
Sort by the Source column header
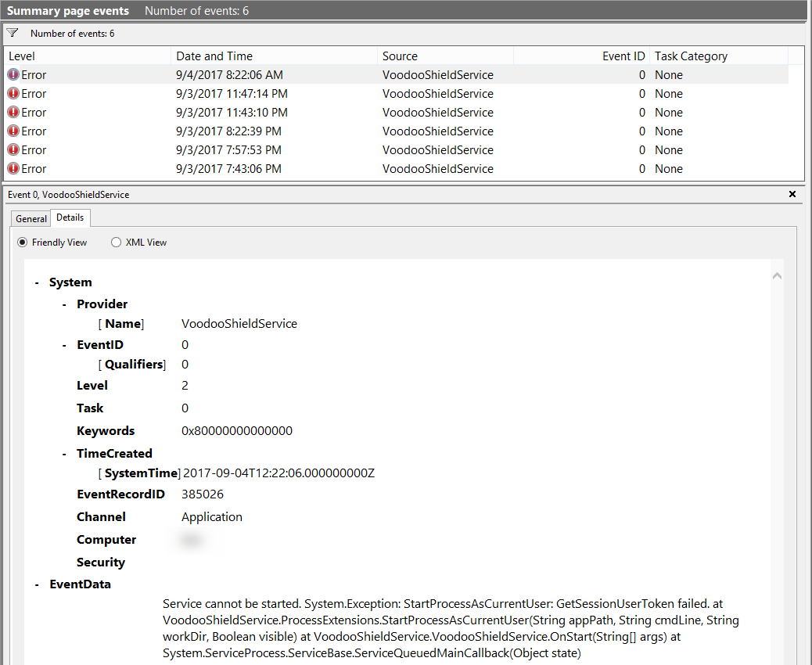click(445, 56)
